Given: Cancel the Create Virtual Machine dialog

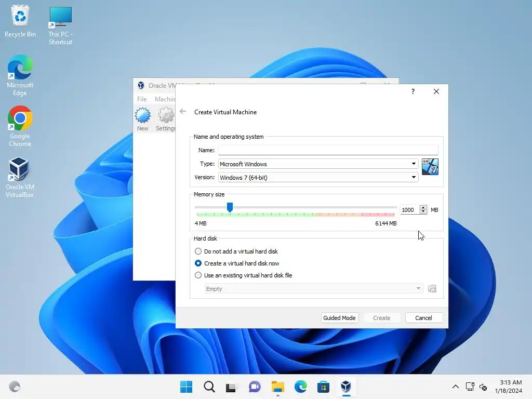Looking at the screenshot, I should pos(423,318).
